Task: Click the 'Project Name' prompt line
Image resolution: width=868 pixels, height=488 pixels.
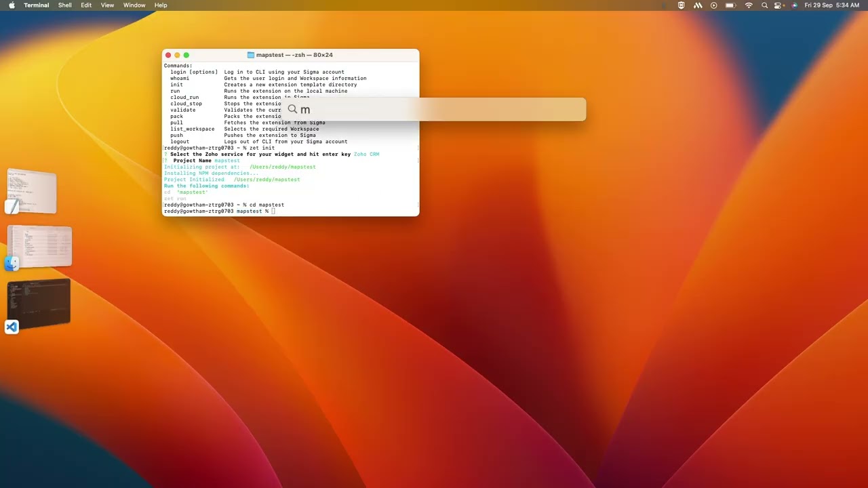Action: coord(201,161)
